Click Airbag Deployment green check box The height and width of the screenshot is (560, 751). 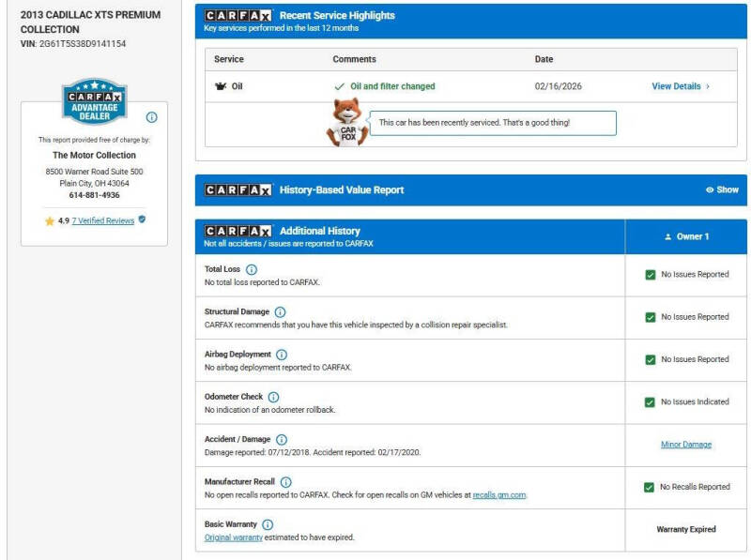point(650,360)
